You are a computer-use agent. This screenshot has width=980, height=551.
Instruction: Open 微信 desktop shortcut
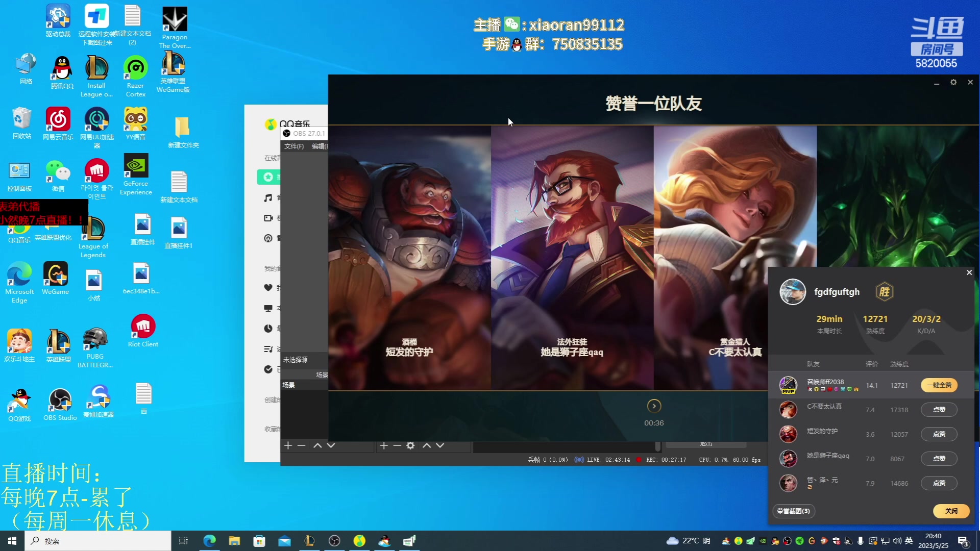[58, 176]
